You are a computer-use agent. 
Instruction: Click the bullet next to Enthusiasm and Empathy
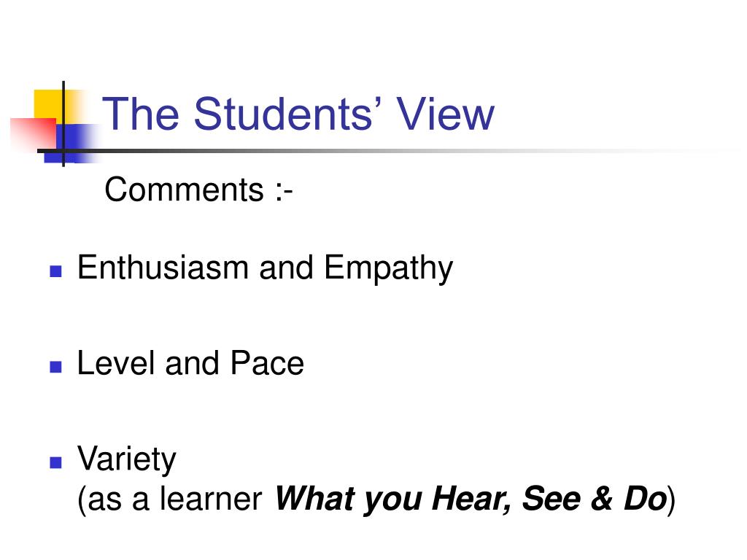[55, 271]
